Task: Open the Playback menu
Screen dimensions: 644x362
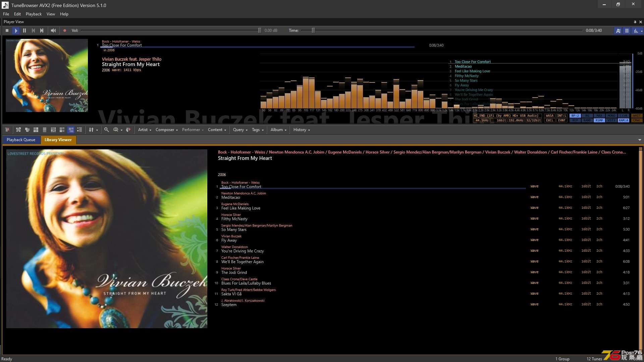Action: 34,14
